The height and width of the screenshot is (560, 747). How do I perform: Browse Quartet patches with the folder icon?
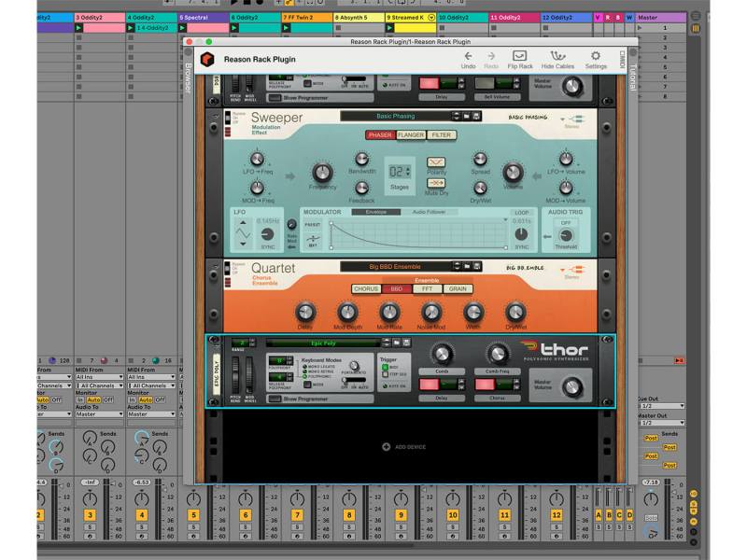coord(468,267)
